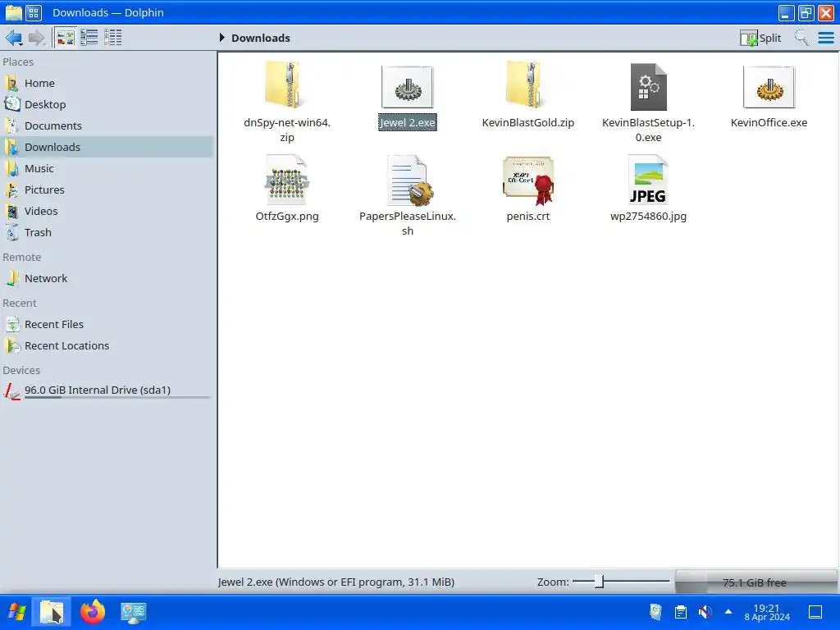Switch to Icons view mode
The image size is (840, 630).
coord(66,38)
